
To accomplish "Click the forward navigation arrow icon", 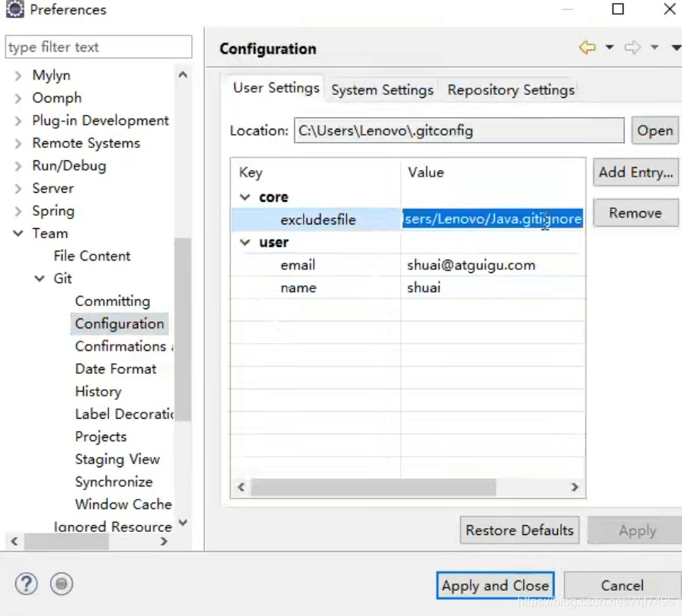I will pos(633,47).
